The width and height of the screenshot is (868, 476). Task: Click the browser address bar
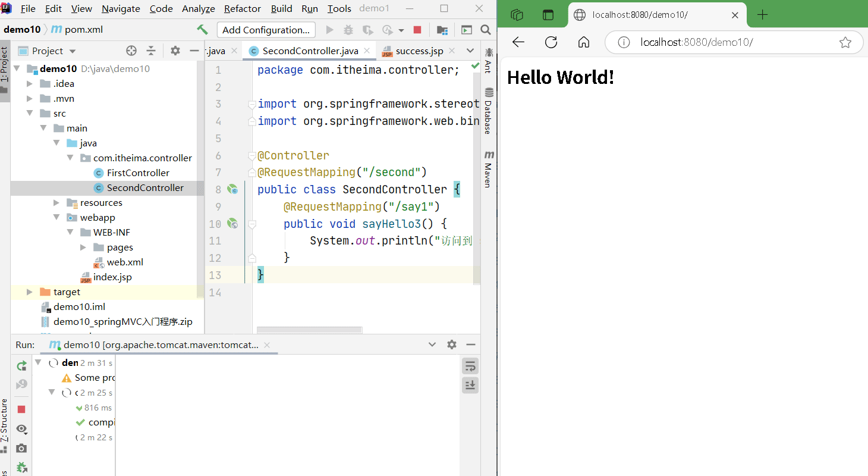[731, 42]
